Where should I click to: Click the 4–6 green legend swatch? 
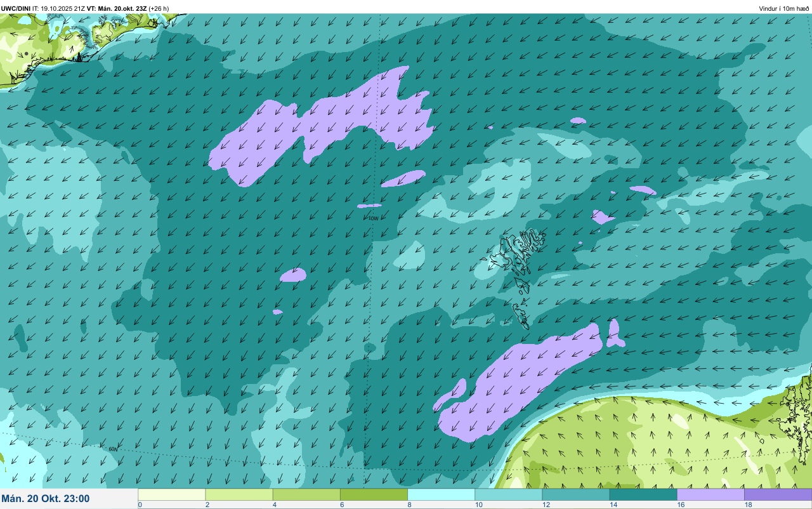tap(306, 494)
